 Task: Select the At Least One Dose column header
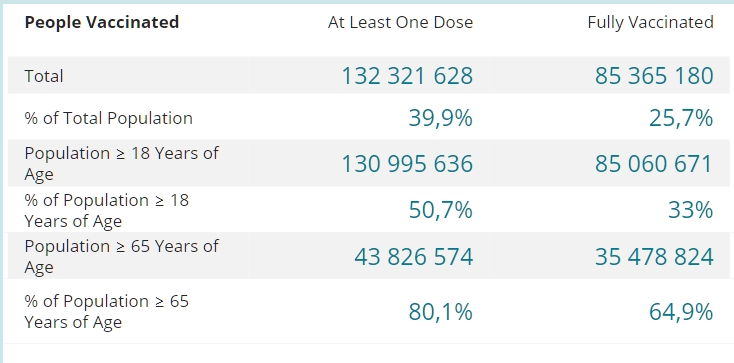[400, 22]
